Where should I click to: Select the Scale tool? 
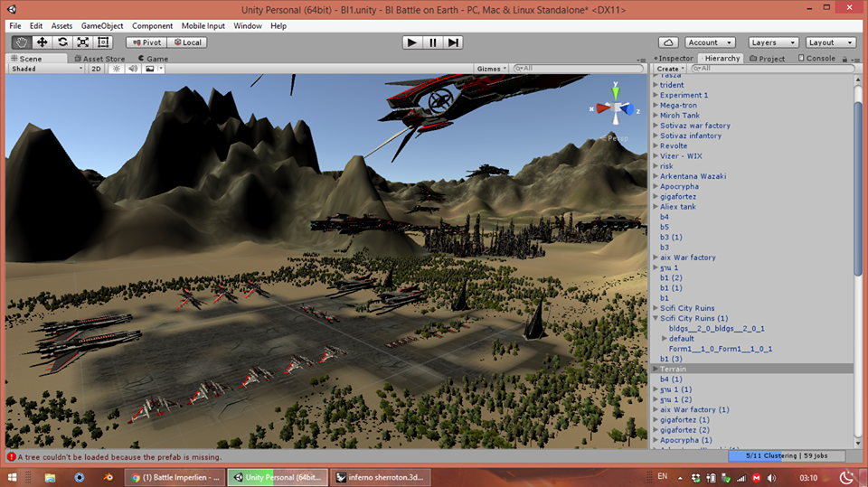click(83, 42)
